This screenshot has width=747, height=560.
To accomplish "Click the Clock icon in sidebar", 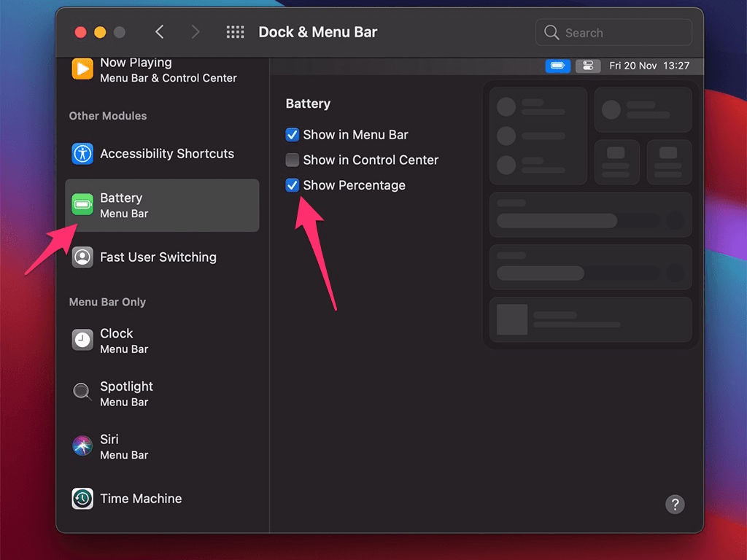I will click(82, 341).
